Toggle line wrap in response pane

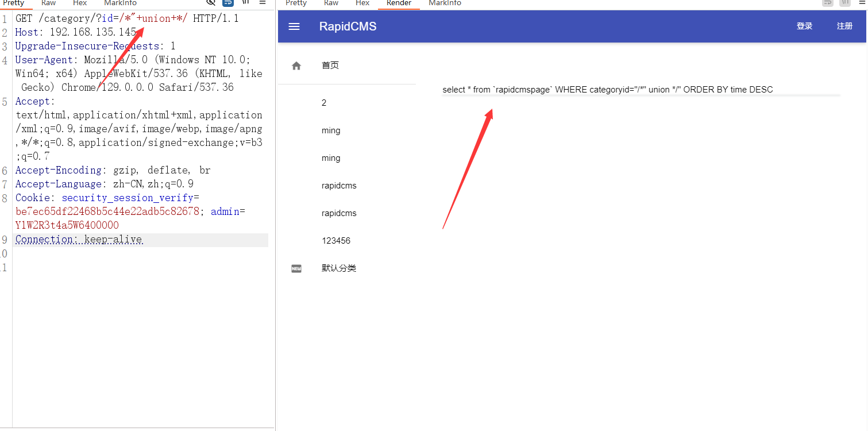click(828, 2)
